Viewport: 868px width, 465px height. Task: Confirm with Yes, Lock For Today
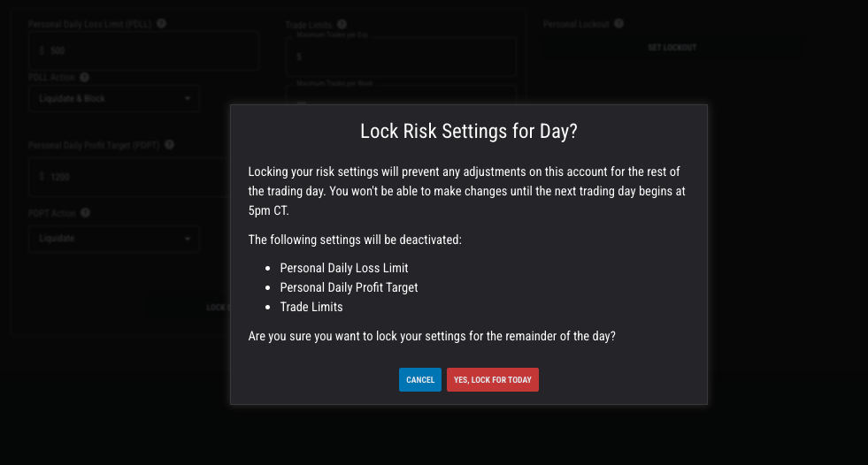point(493,380)
